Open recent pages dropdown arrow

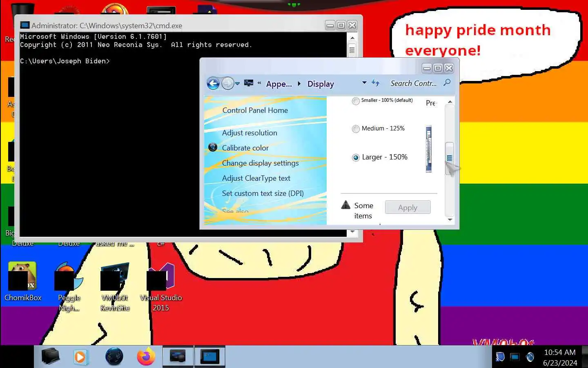237,83
